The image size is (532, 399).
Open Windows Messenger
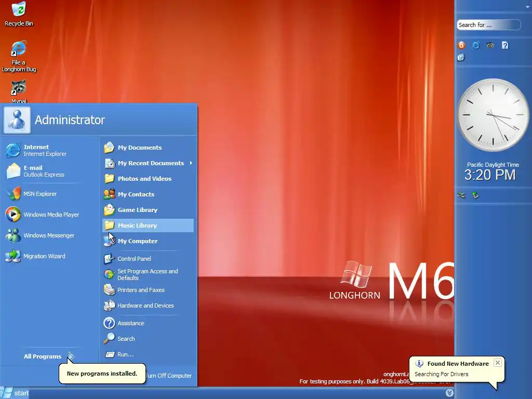(40, 235)
